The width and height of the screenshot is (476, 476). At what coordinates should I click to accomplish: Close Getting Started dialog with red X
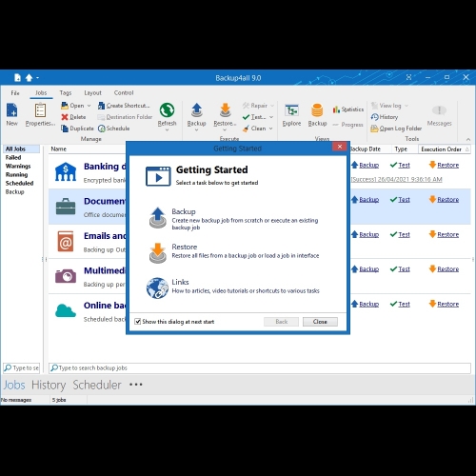[x=340, y=147]
